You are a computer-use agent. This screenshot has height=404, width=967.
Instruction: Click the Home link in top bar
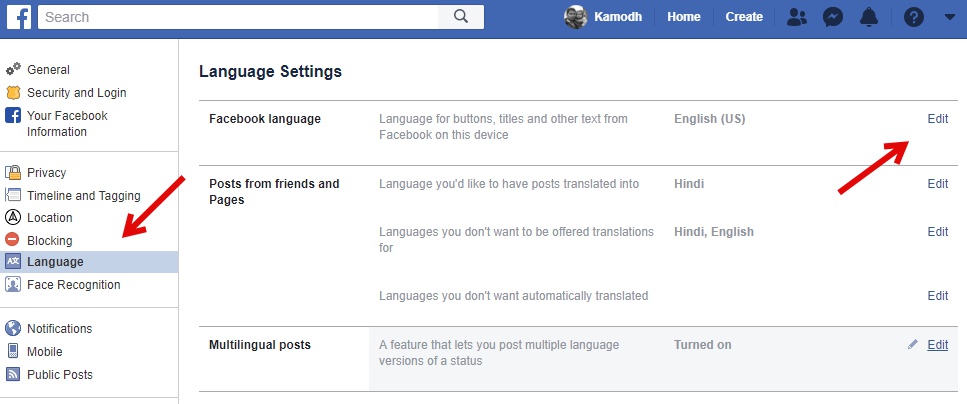coord(683,17)
